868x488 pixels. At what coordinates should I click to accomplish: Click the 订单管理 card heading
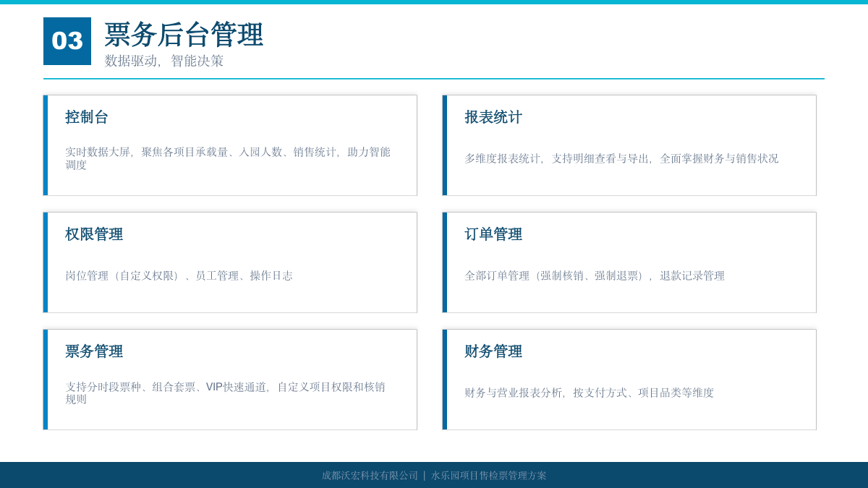[493, 234]
